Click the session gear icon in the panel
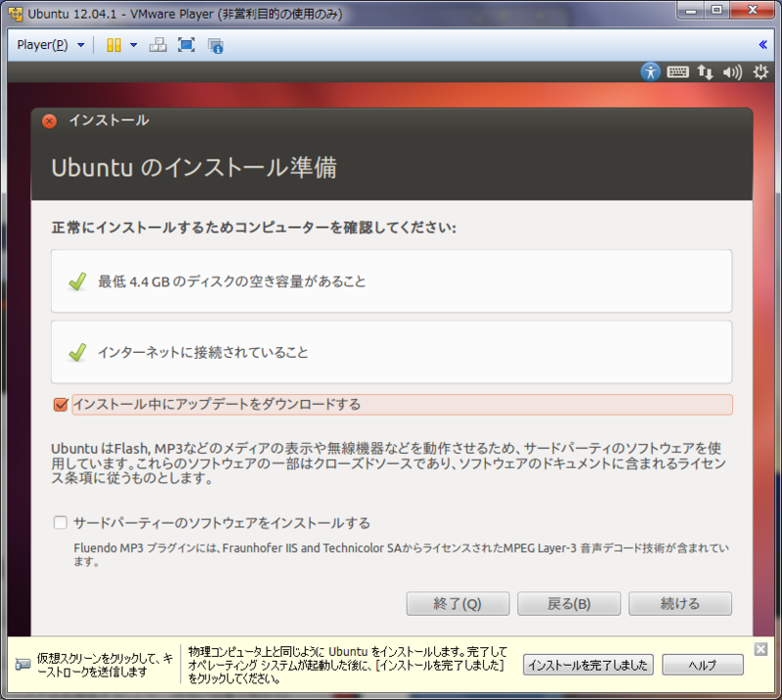Viewport: 782px width, 700px height. tap(760, 71)
